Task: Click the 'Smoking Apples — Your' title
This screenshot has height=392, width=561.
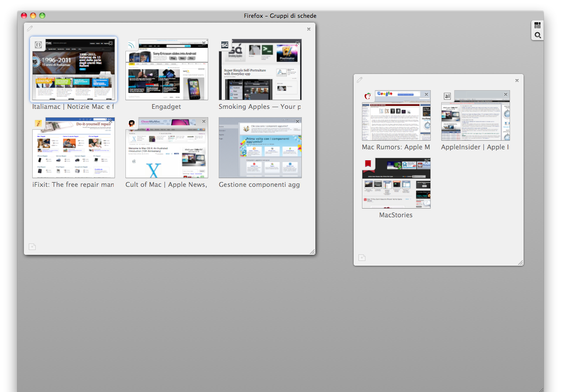Action: [x=260, y=107]
